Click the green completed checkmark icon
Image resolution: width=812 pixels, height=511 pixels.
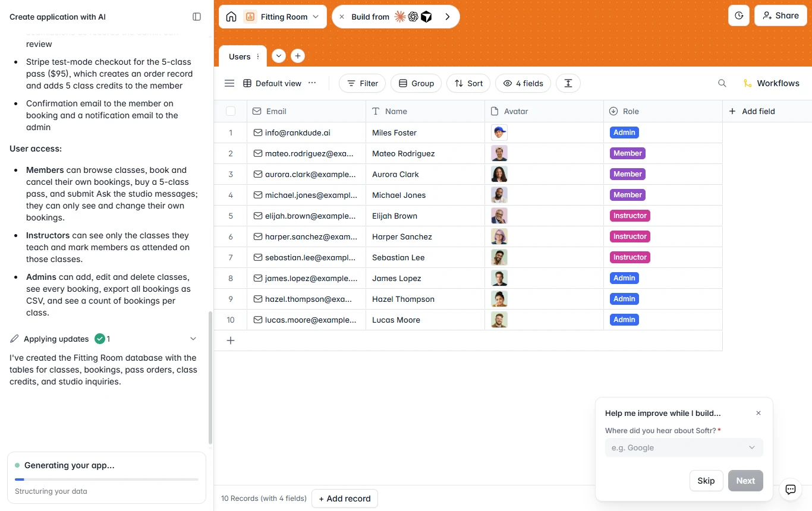100,339
